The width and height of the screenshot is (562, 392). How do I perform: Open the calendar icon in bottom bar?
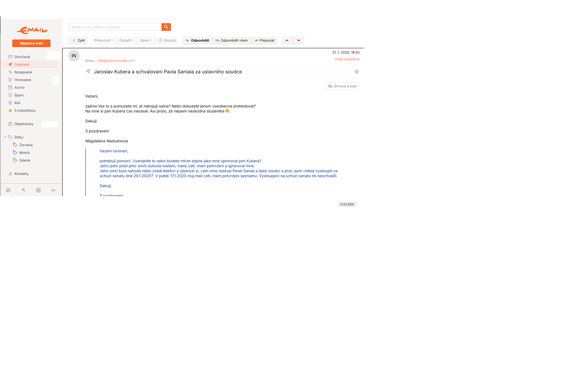(x=8, y=190)
